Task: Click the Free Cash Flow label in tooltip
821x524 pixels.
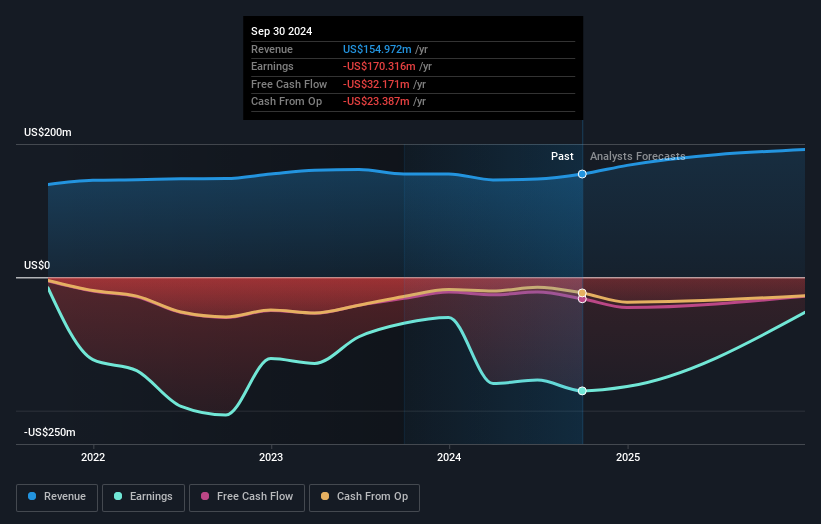Action: (289, 84)
